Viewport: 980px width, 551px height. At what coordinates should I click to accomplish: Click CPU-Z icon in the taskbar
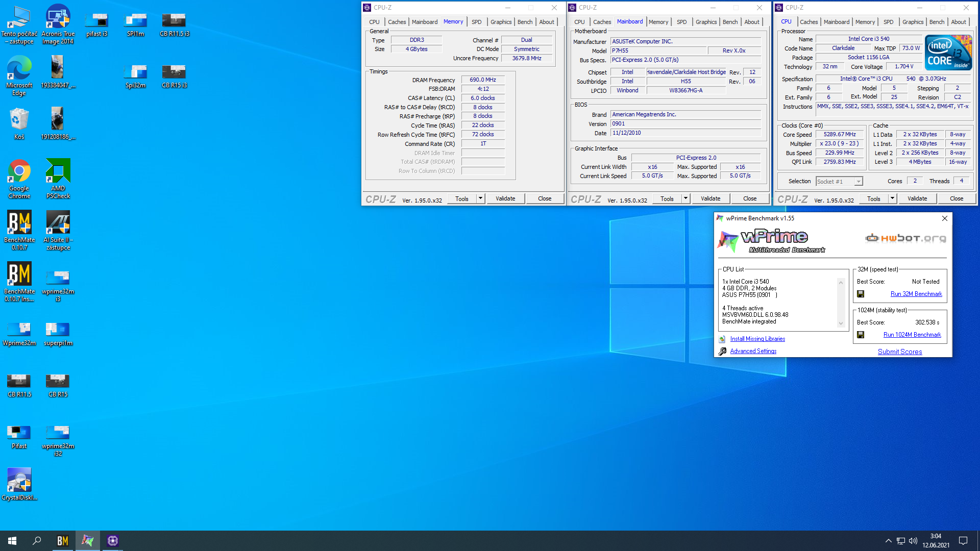click(113, 541)
